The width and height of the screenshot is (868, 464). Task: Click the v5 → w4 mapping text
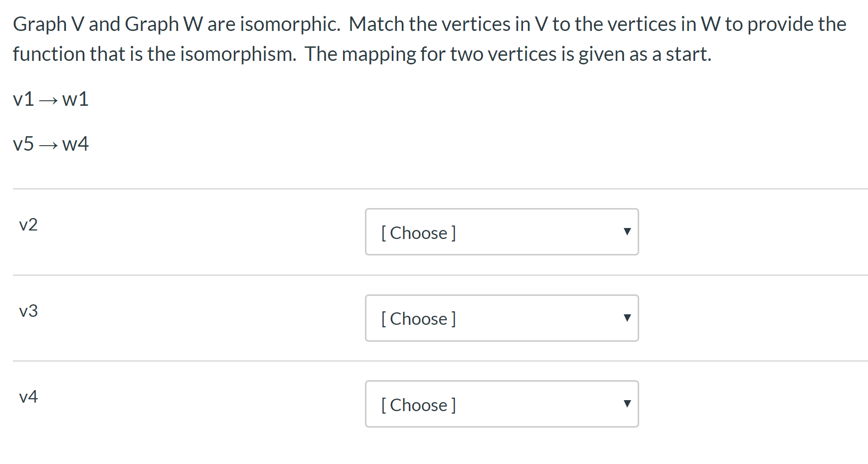click(51, 144)
